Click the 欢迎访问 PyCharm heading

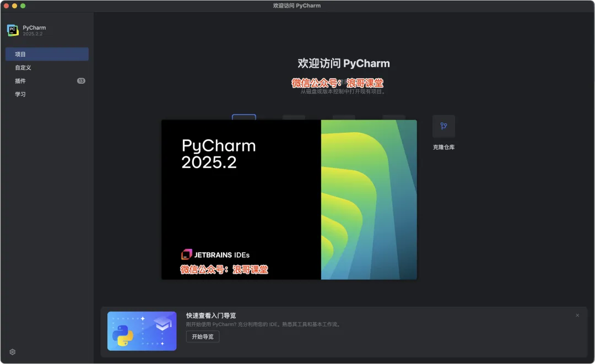[x=343, y=63]
